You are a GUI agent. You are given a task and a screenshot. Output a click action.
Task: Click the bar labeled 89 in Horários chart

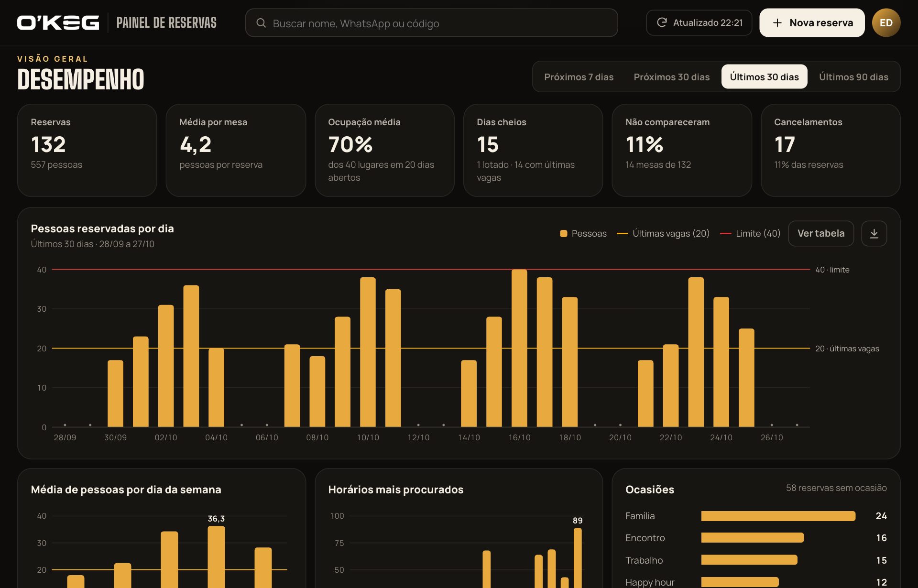[x=578, y=558]
